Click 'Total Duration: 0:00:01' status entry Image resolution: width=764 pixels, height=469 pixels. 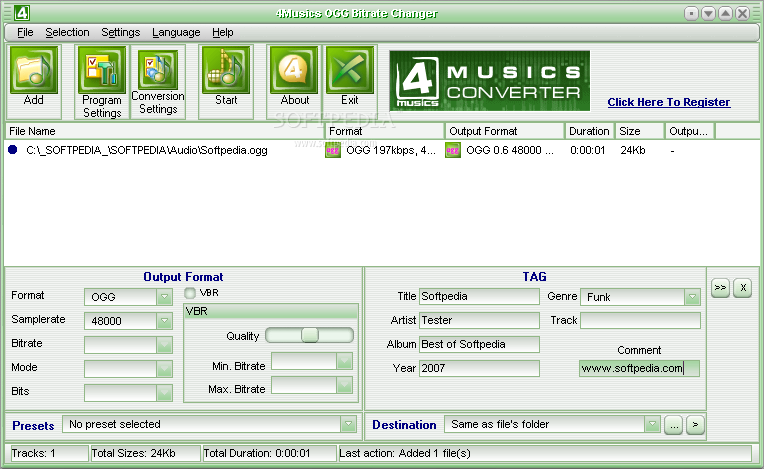point(269,453)
